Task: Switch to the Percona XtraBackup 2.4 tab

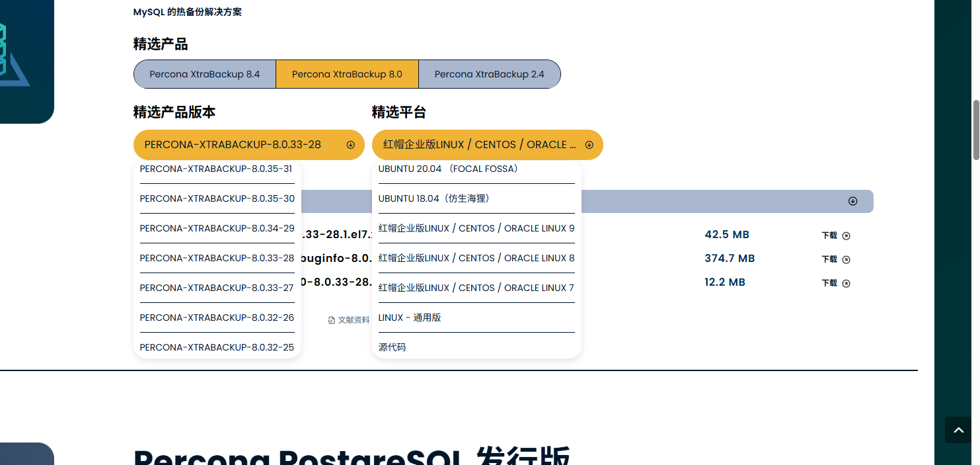Action: [489, 74]
